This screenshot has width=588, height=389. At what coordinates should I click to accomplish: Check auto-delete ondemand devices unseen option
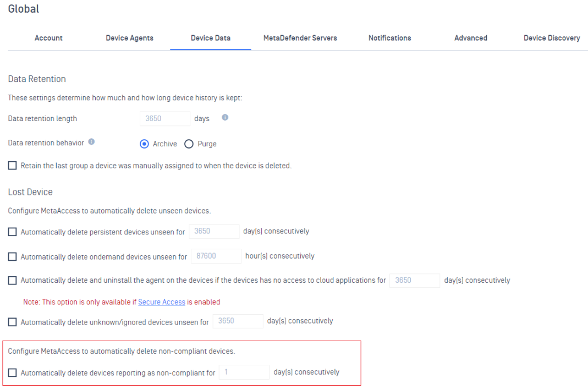[12, 256]
